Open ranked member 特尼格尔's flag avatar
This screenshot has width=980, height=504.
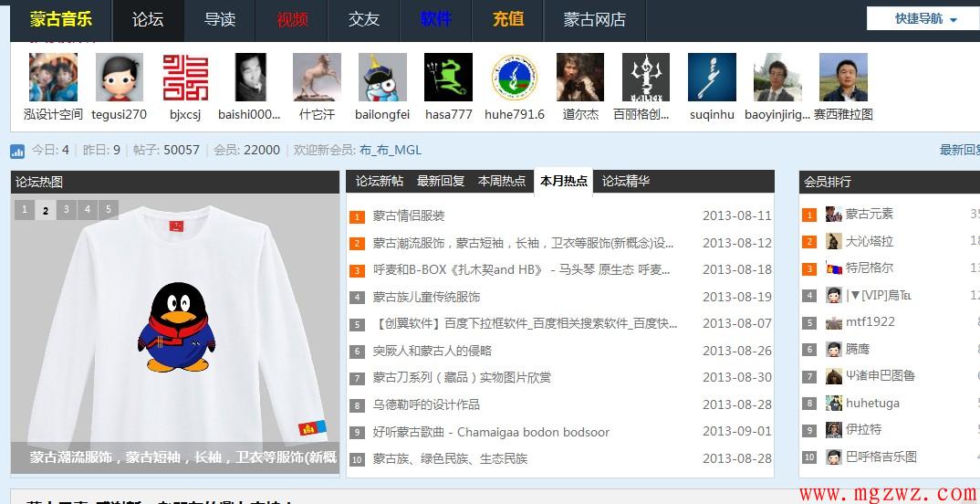833,268
